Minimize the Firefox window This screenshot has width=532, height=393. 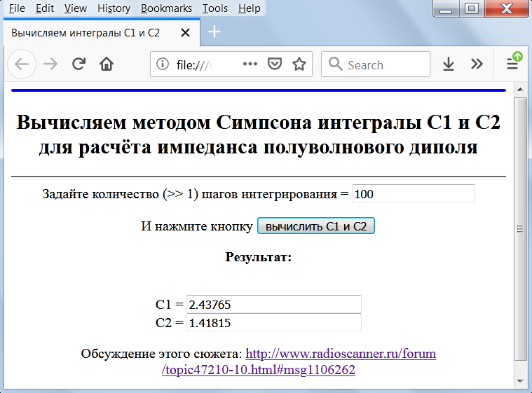point(446,9)
